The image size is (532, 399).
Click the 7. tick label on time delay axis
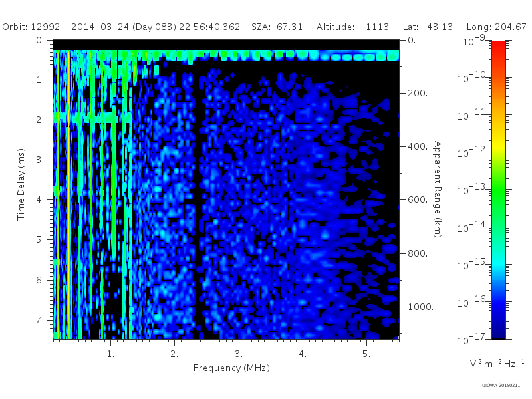pos(40,320)
